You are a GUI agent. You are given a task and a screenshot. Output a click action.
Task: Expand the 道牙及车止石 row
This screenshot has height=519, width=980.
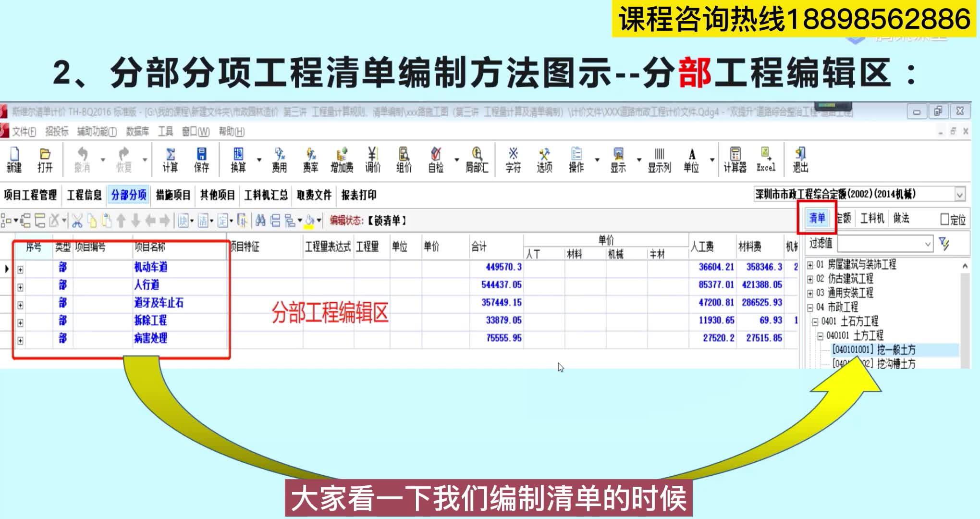[x=20, y=305]
